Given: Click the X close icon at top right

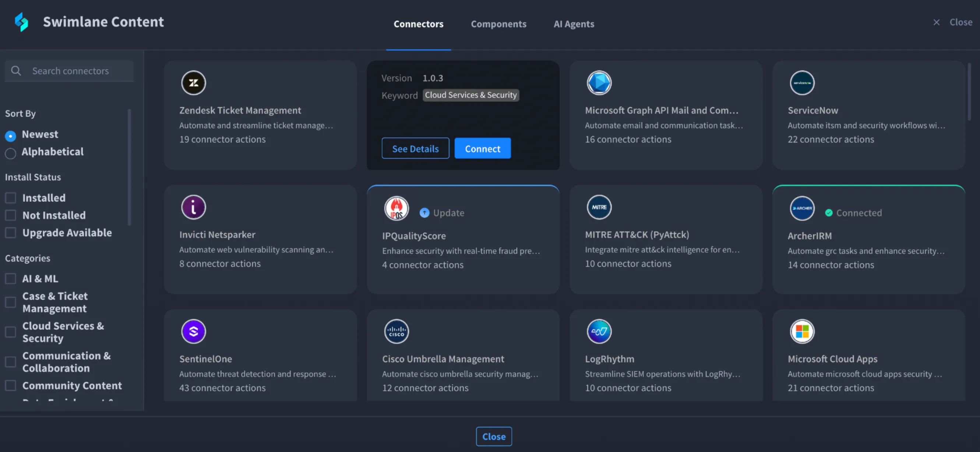Looking at the screenshot, I should pyautogui.click(x=936, y=22).
